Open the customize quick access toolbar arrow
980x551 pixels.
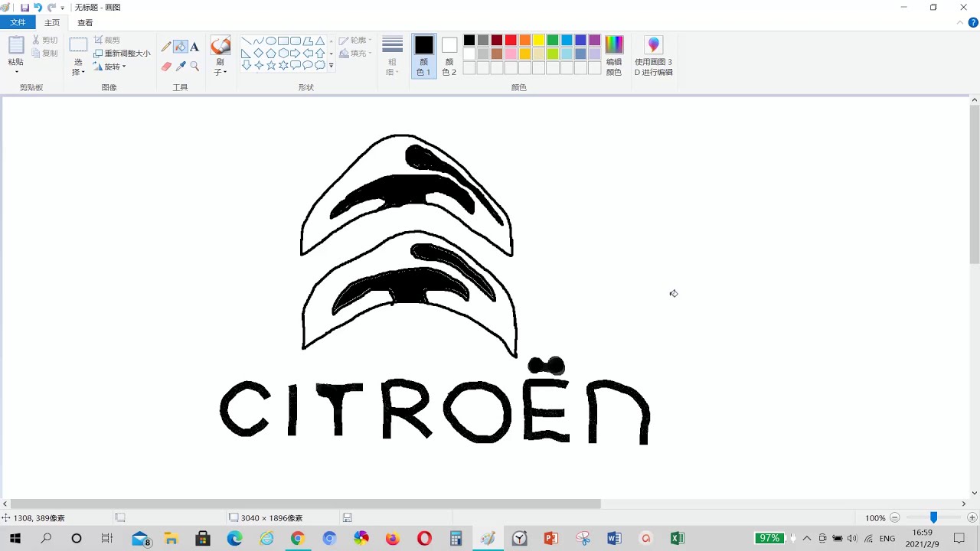(63, 8)
